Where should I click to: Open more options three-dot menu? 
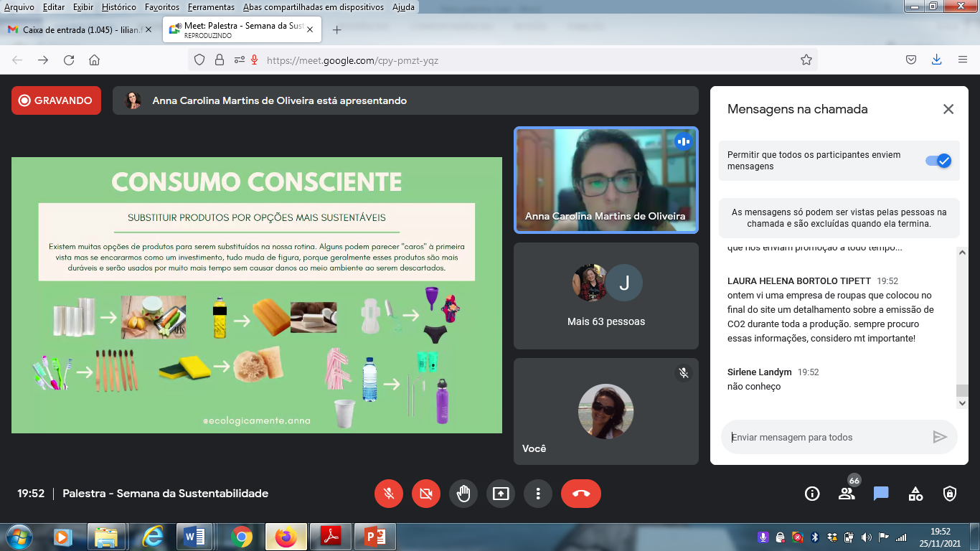click(538, 494)
